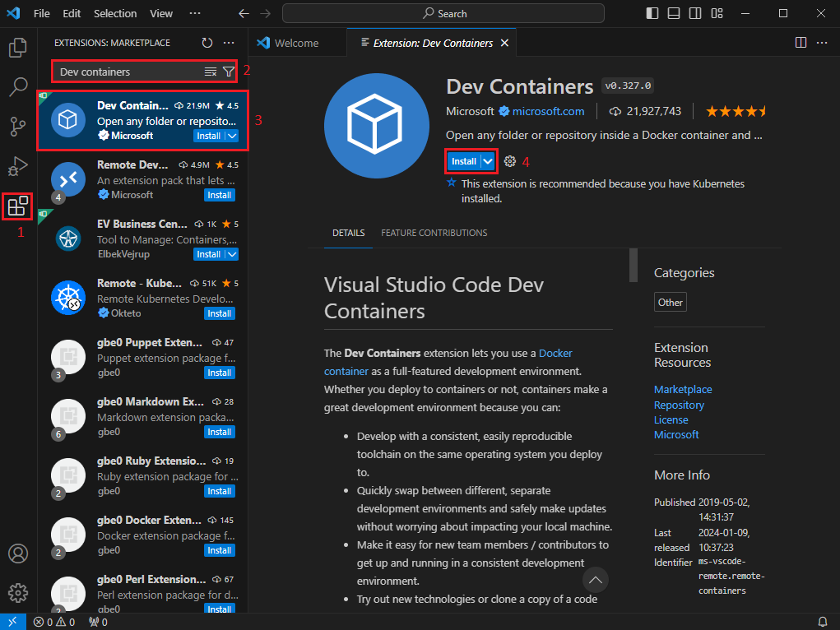840x630 pixels.
Task: Install gbe0 Markdown Extension pack
Action: tap(220, 432)
